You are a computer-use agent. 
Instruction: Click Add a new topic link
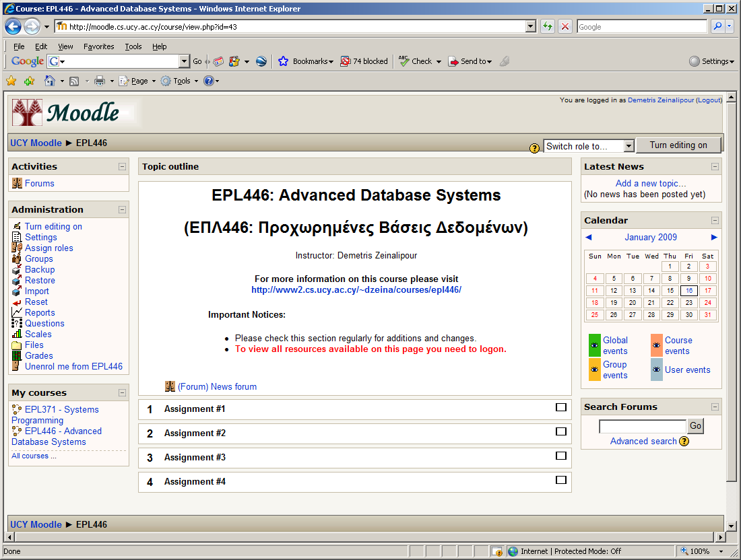point(651,183)
